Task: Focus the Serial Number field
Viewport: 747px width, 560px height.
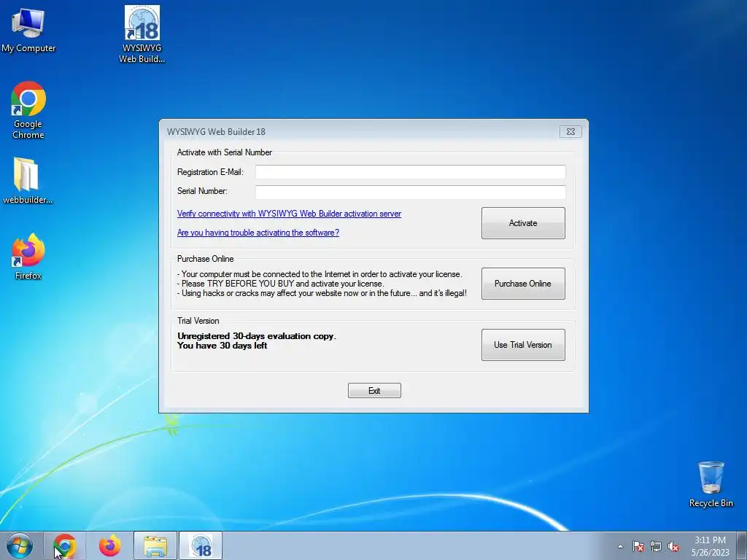Action: [x=411, y=192]
